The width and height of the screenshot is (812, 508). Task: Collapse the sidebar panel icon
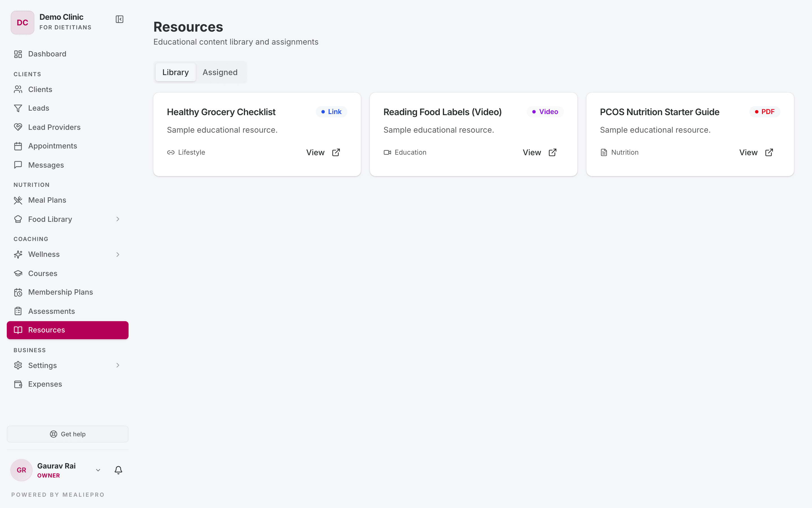click(x=120, y=19)
